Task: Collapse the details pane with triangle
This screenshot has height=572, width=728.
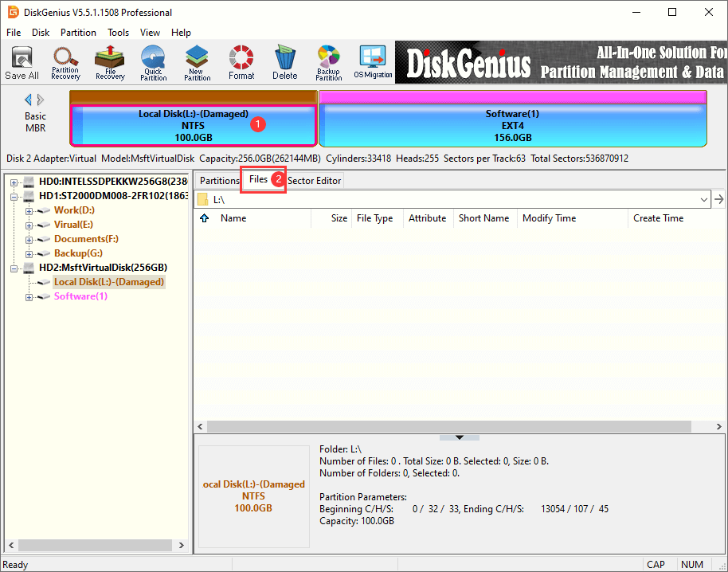Action: (x=460, y=437)
